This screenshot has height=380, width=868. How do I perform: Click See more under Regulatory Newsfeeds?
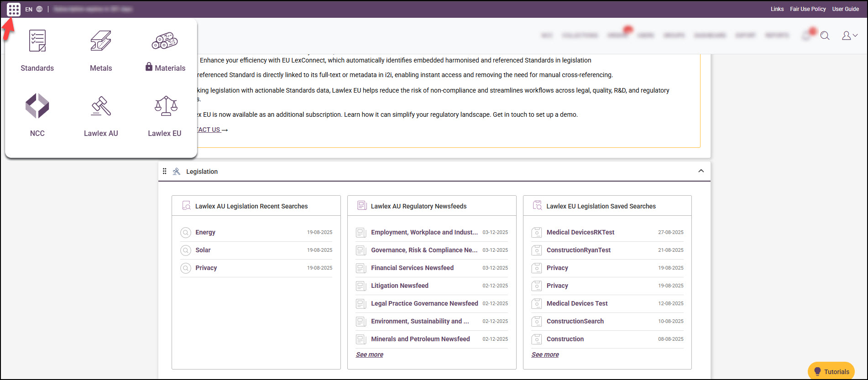coord(369,354)
